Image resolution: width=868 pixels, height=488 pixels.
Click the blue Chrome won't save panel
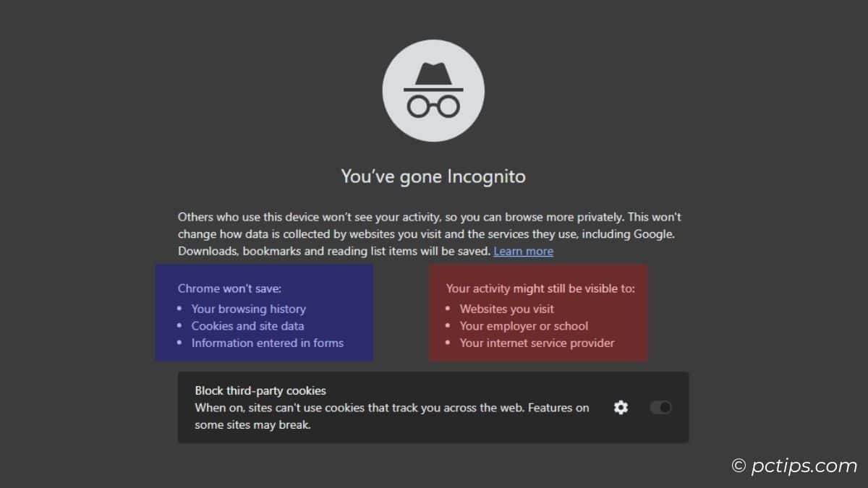click(x=263, y=312)
